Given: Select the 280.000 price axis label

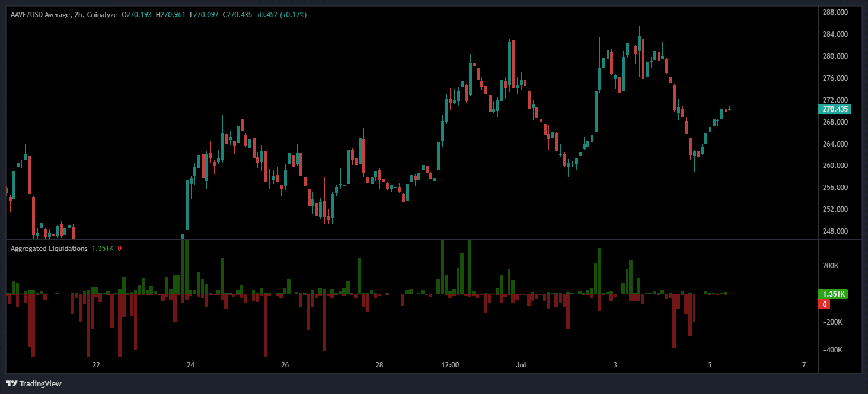Looking at the screenshot, I should 835,56.
